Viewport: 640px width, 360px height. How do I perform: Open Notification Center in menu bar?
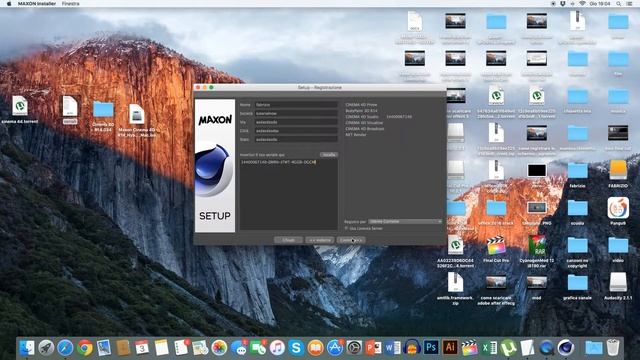(630, 4)
